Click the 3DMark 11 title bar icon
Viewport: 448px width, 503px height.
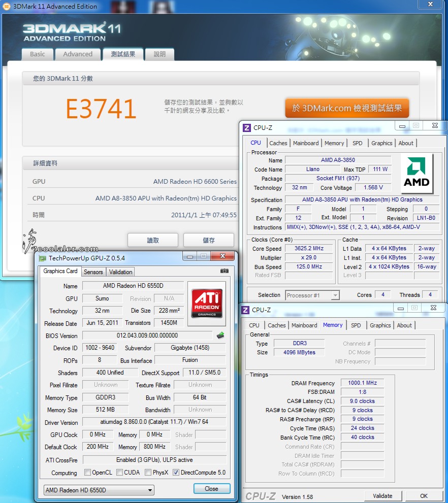tap(7, 6)
